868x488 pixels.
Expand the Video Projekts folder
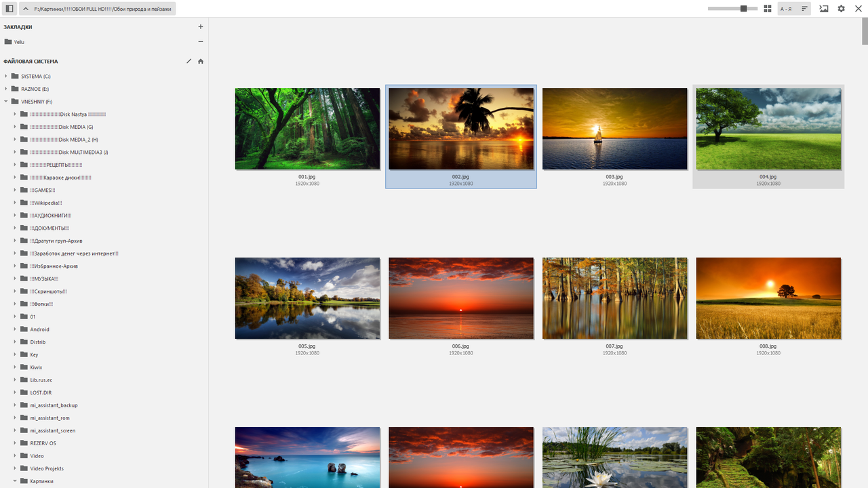[15, 468]
